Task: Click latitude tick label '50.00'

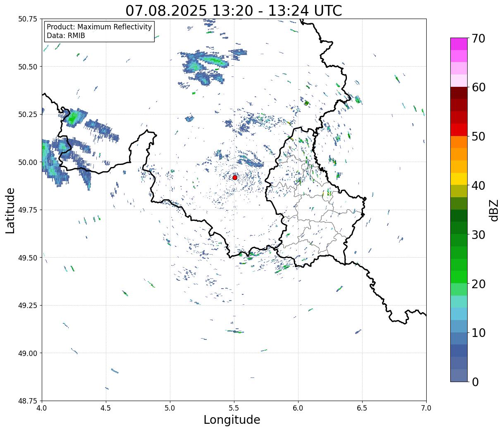Action: click(28, 162)
